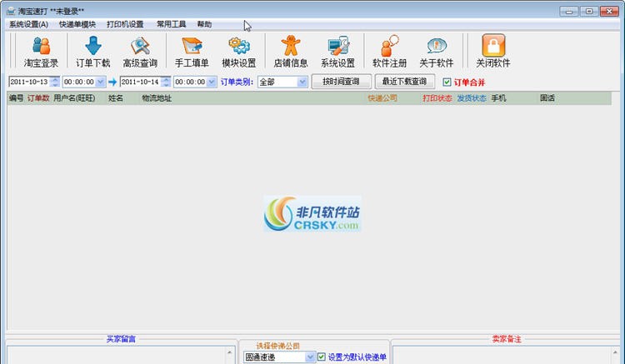
Task: Click the 2011-10-14 end date field
Action: [140, 82]
